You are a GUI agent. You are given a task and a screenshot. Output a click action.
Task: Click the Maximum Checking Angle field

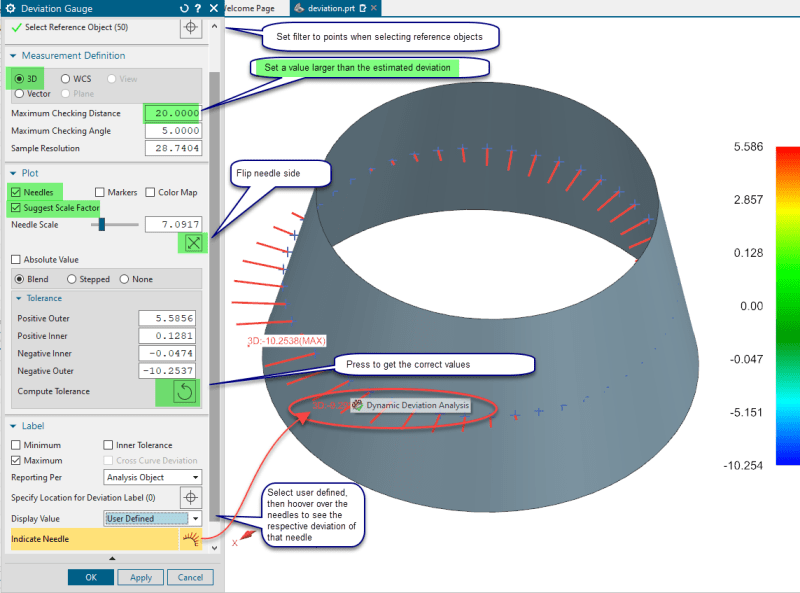point(173,131)
